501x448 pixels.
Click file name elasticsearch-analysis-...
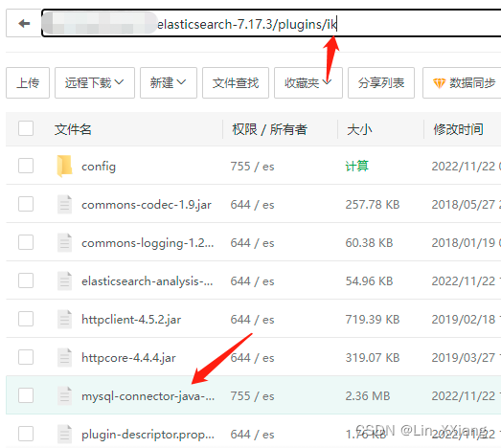148,281
